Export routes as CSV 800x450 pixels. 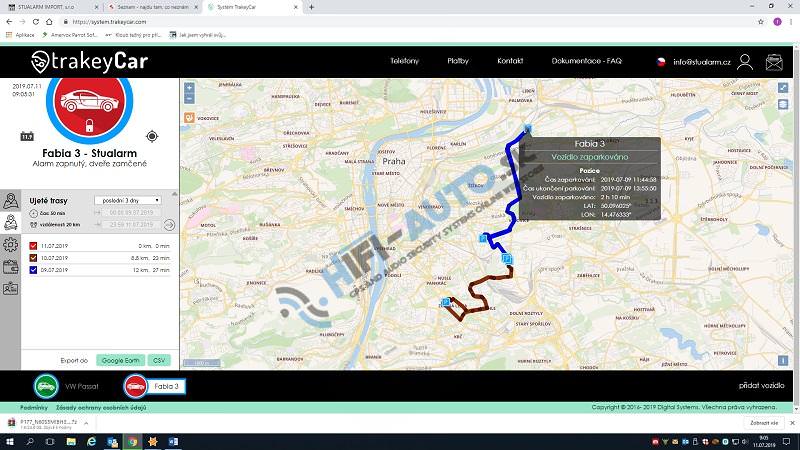159,360
